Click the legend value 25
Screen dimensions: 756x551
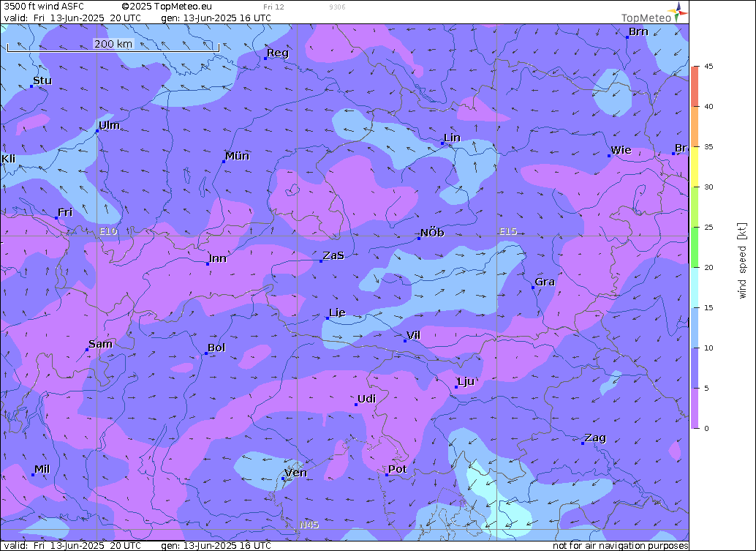pyautogui.click(x=708, y=228)
